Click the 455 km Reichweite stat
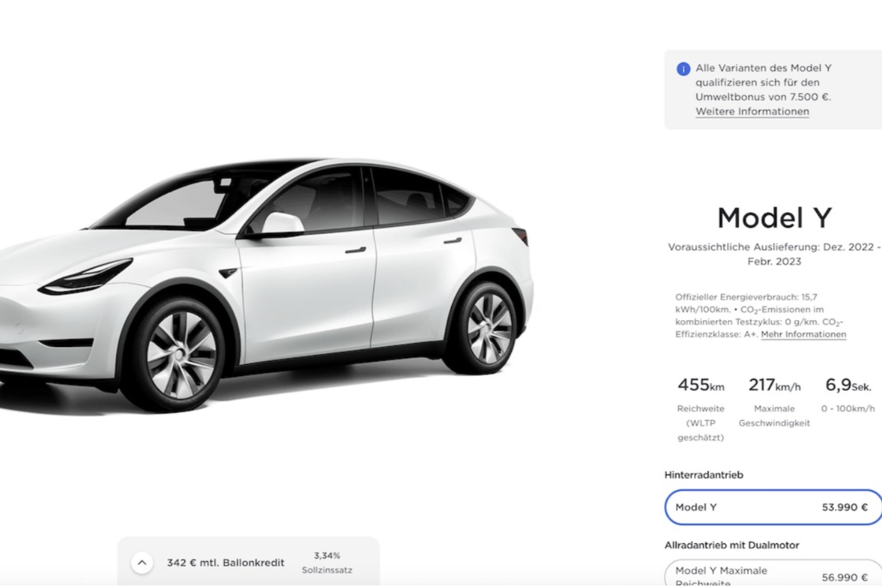This screenshot has width=882, height=588. 701,385
